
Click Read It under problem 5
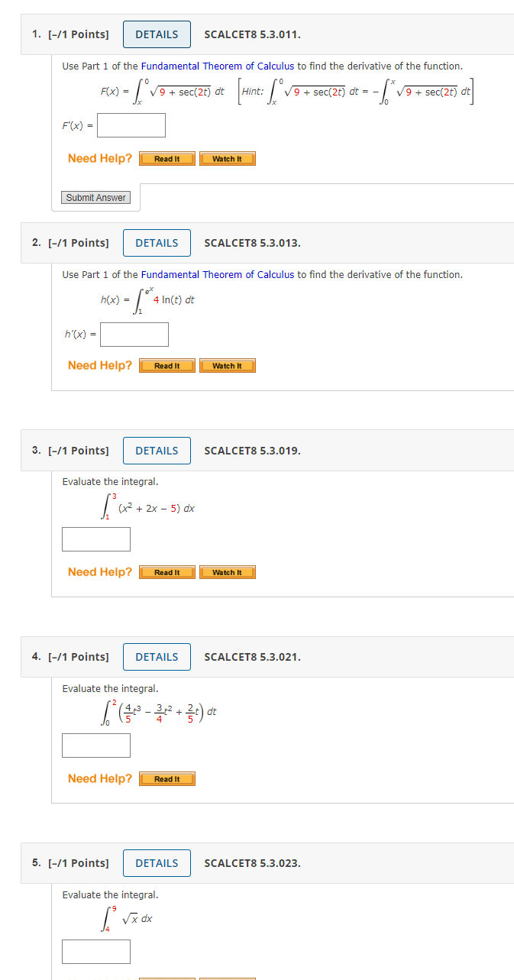click(x=166, y=978)
